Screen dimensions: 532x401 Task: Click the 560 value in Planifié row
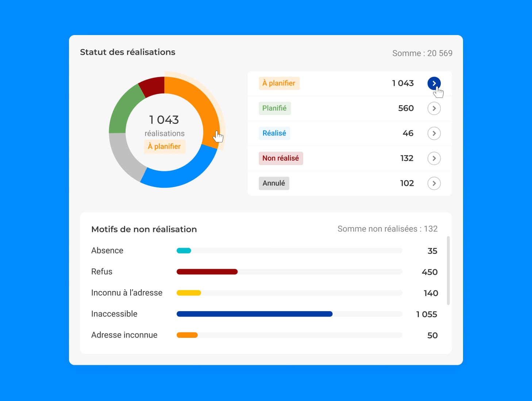point(406,108)
